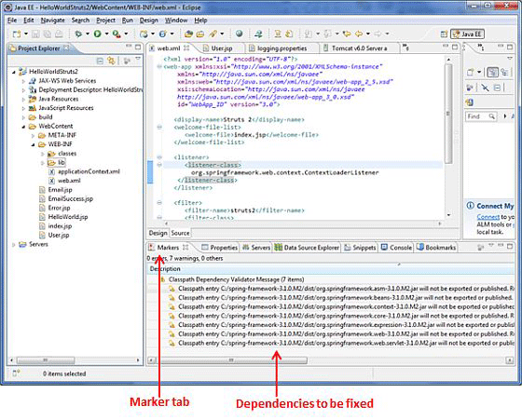
Task: Collapse the WEB-INF folder
Action: tap(33, 144)
